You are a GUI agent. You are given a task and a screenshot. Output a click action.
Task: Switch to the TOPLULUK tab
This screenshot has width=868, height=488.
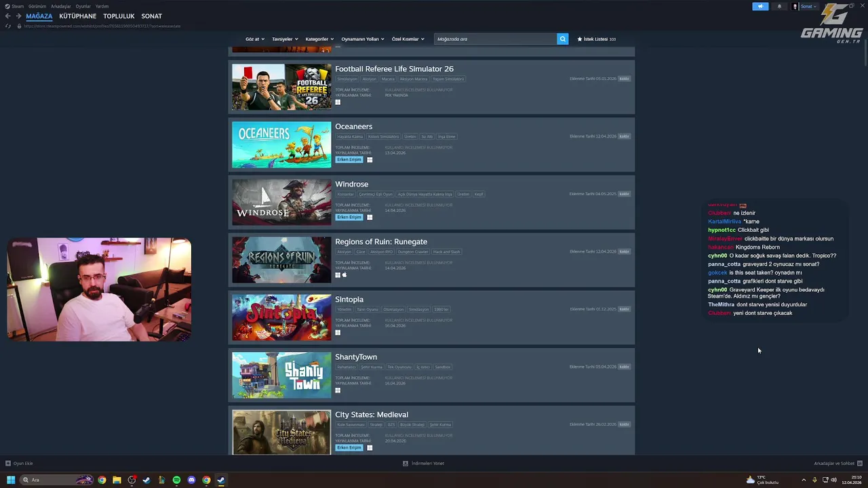(119, 16)
